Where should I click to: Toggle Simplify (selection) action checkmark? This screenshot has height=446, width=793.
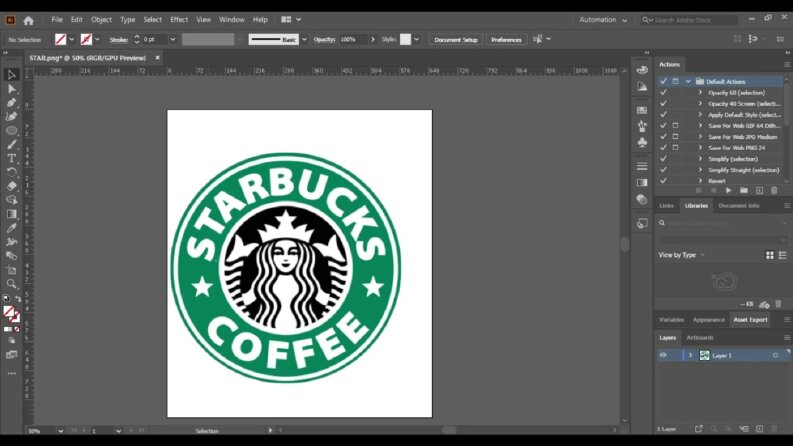pyautogui.click(x=663, y=159)
